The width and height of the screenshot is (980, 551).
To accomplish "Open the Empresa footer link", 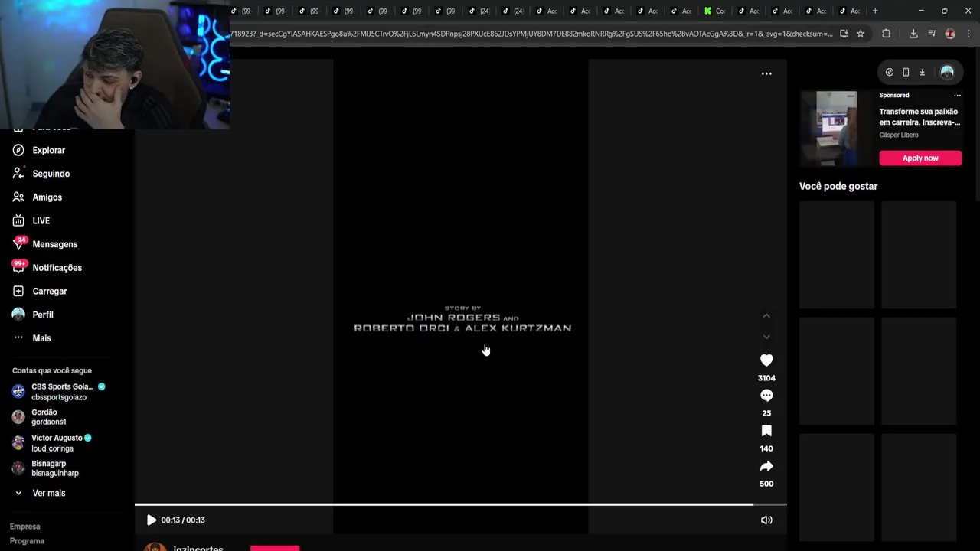I will coord(25,527).
